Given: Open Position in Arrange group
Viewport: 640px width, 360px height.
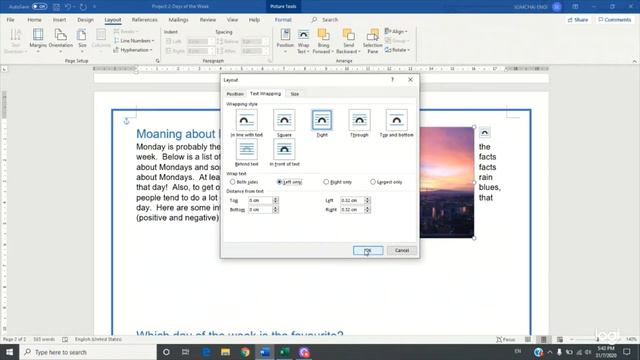Looking at the screenshot, I should pos(285,41).
